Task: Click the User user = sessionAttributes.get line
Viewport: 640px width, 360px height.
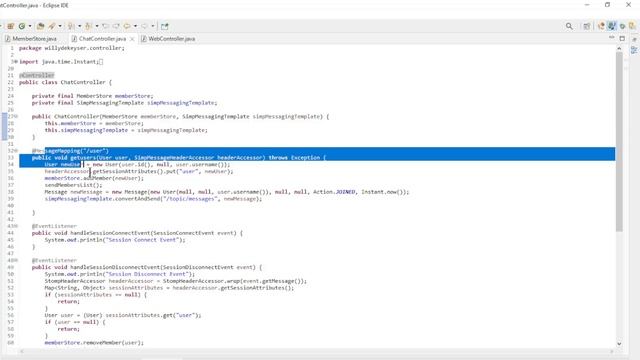Action: click(123, 315)
